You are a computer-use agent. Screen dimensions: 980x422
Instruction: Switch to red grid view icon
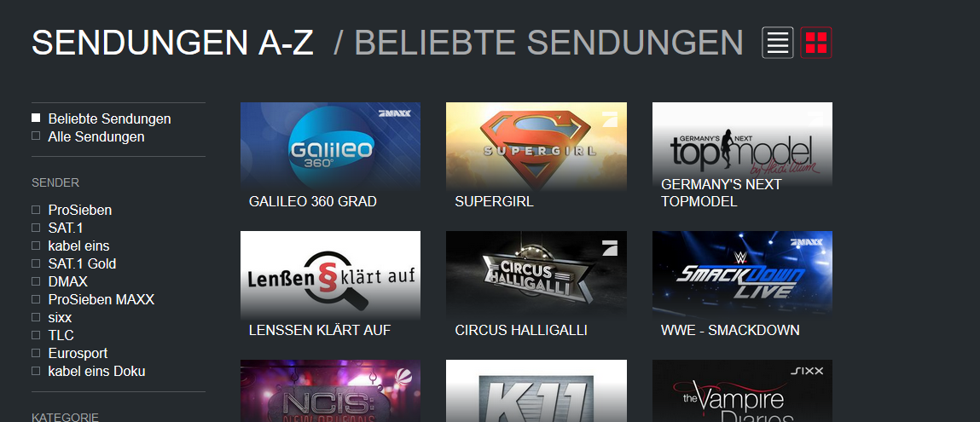815,43
